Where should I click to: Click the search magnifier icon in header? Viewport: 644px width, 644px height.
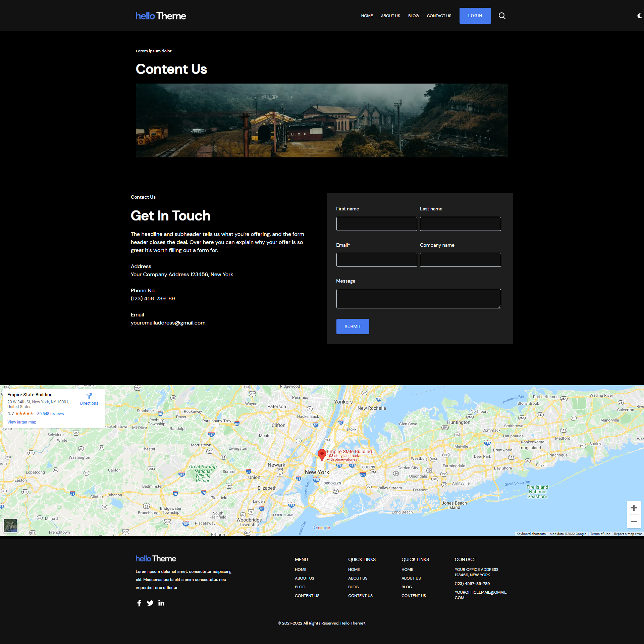click(x=502, y=16)
